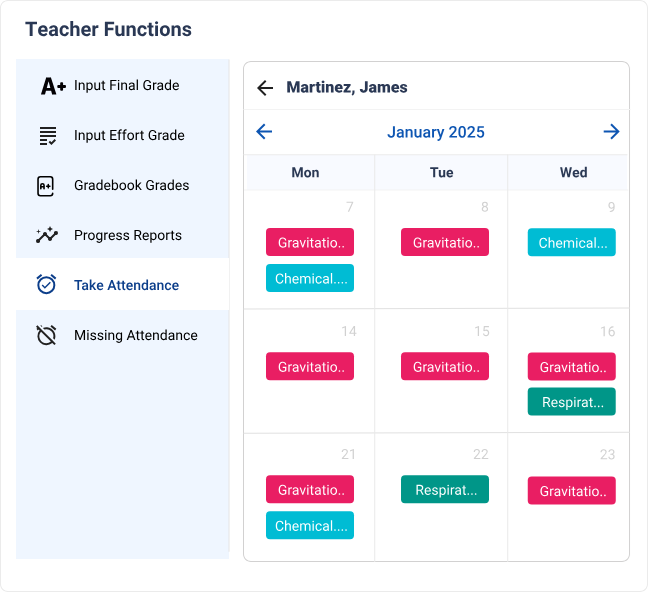Open the Progress Reports menu item
Screen dimensions: 648x592
127,236
